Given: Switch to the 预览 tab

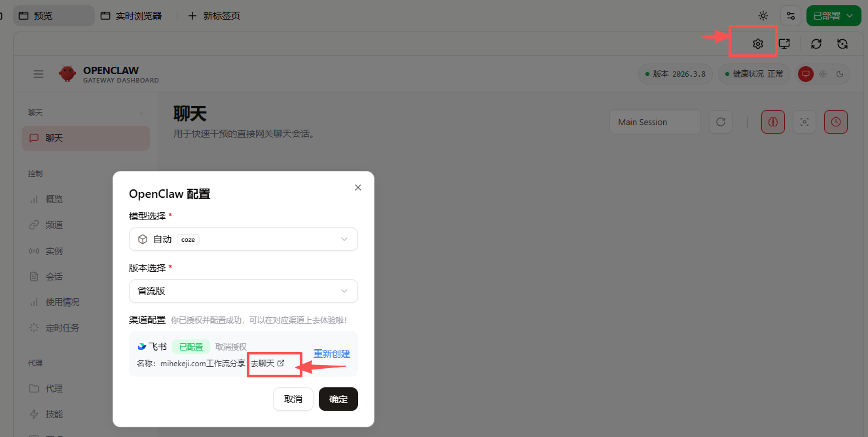Looking at the screenshot, I should [x=54, y=16].
